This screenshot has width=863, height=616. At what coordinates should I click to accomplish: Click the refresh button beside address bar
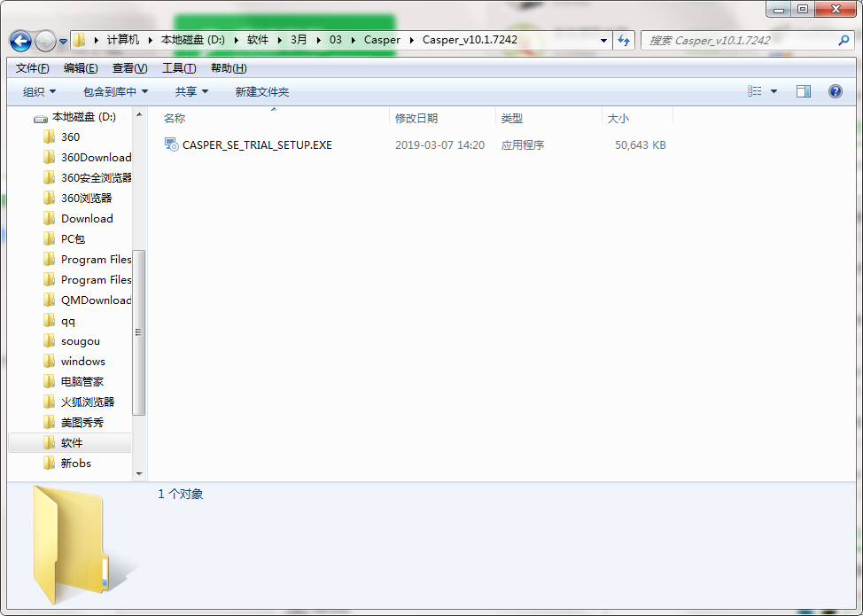[624, 40]
